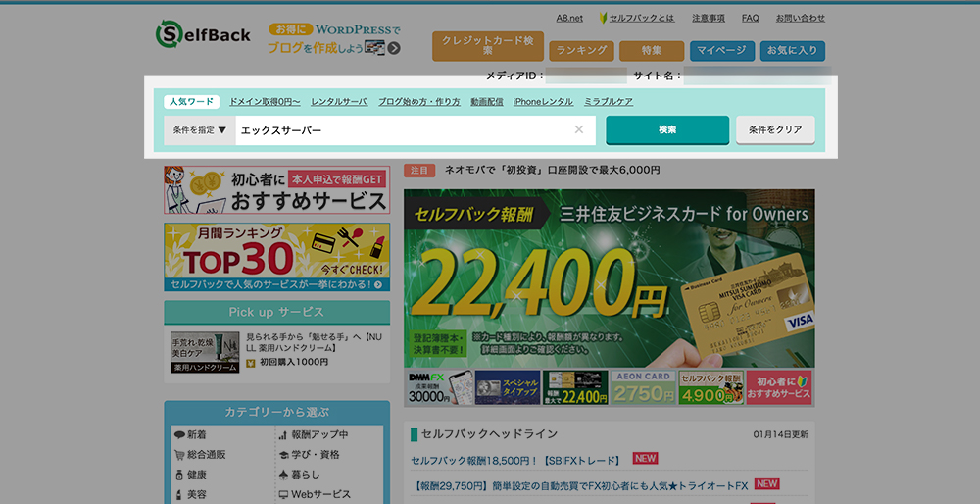Viewport: 980px width, 504px height.
Task: Select popular word レンタルサーバ
Action: click(339, 102)
